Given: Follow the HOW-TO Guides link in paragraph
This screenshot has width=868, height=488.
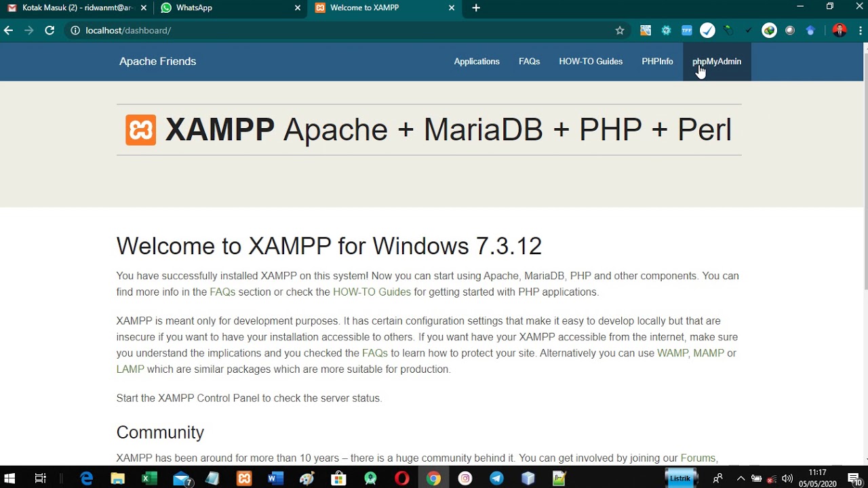Looking at the screenshot, I should point(372,292).
